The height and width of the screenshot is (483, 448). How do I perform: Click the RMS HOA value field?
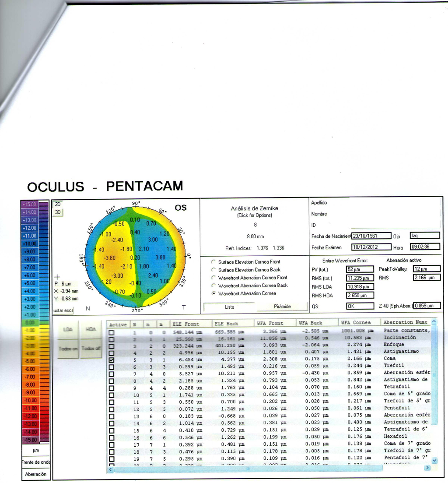click(360, 296)
